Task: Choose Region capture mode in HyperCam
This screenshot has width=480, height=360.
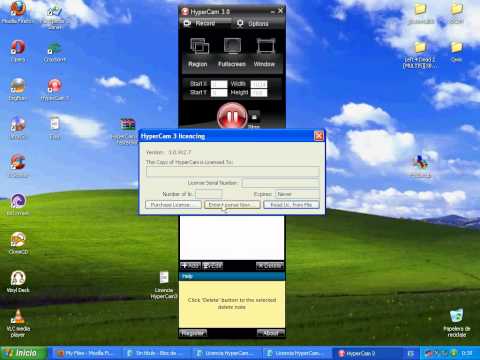Action: pos(198,52)
